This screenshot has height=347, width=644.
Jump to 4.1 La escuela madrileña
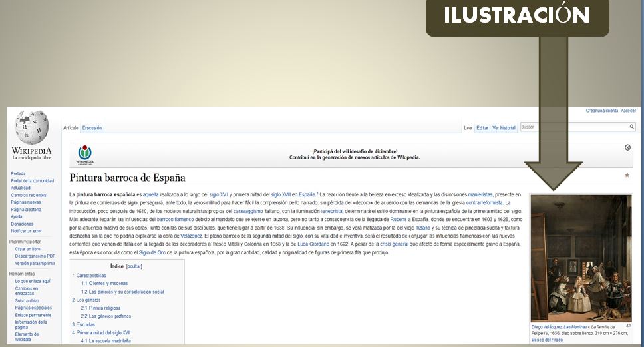pyautogui.click(x=106, y=341)
